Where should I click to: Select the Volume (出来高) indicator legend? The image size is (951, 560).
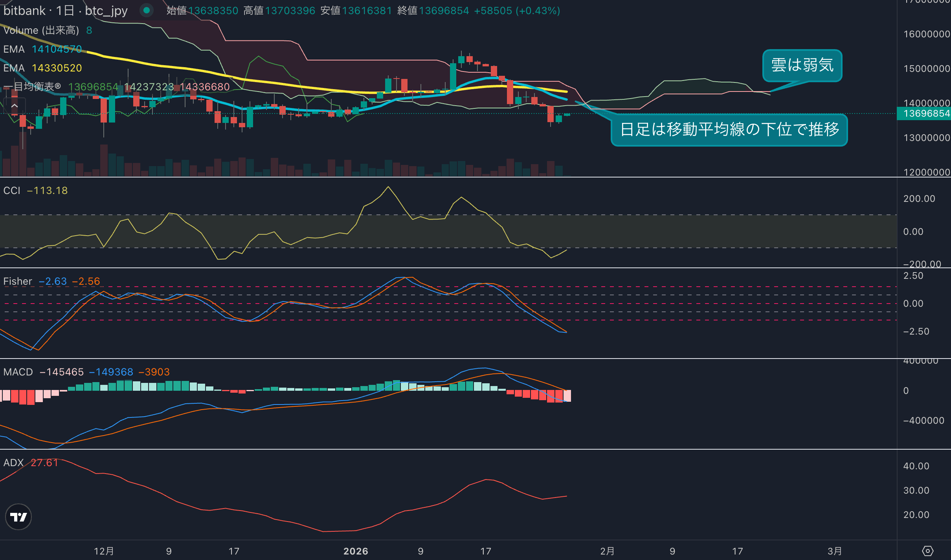point(41,30)
